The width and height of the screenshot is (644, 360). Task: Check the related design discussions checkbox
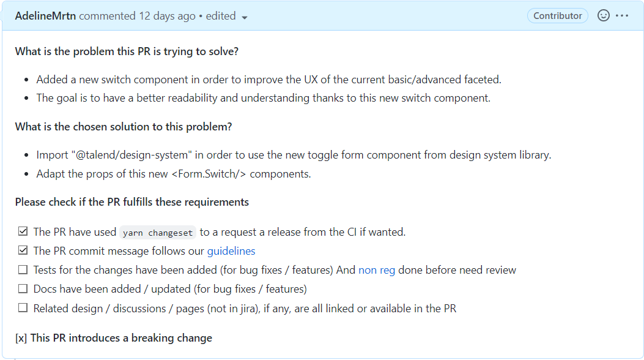(23, 308)
